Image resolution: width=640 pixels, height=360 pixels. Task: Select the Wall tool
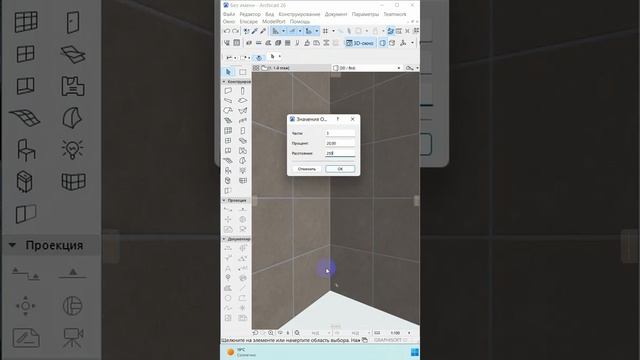(x=228, y=91)
